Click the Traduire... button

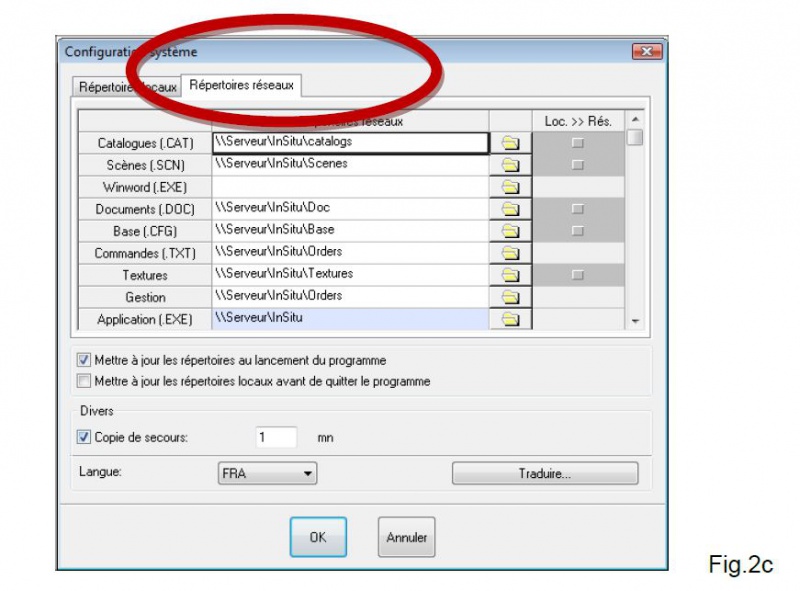click(x=544, y=474)
